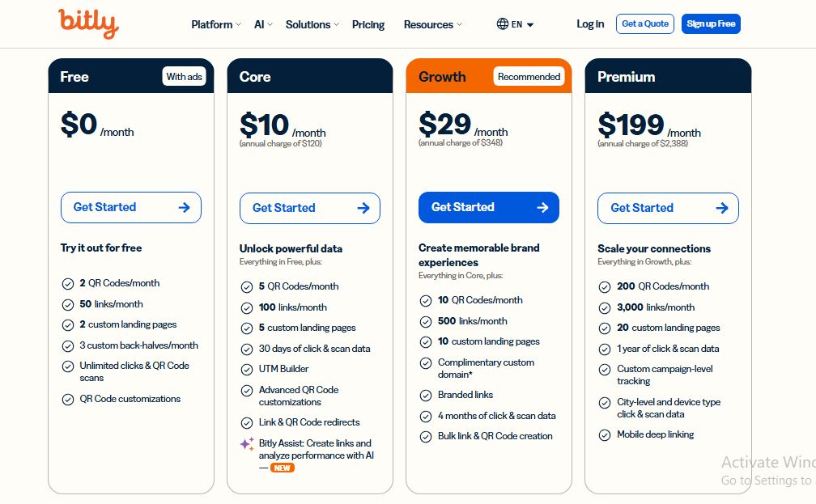
Task: Click the Bitly Assist sparkle icon
Action: tap(247, 443)
